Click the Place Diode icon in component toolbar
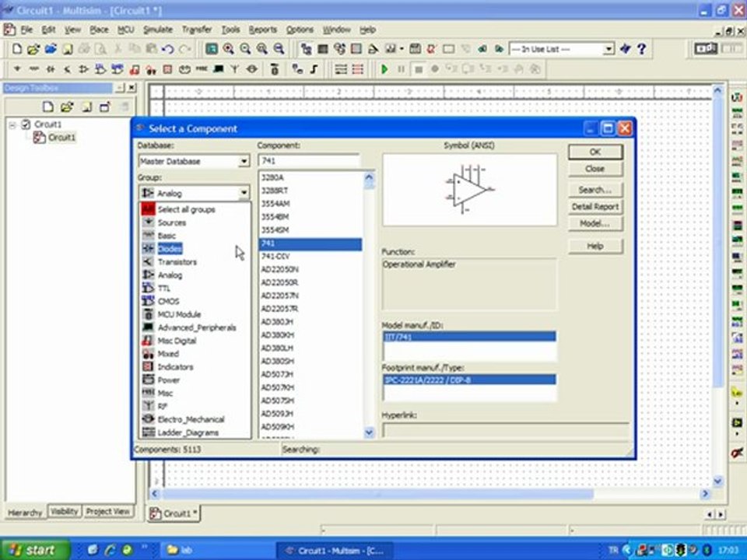This screenshot has width=747, height=560. [51, 69]
